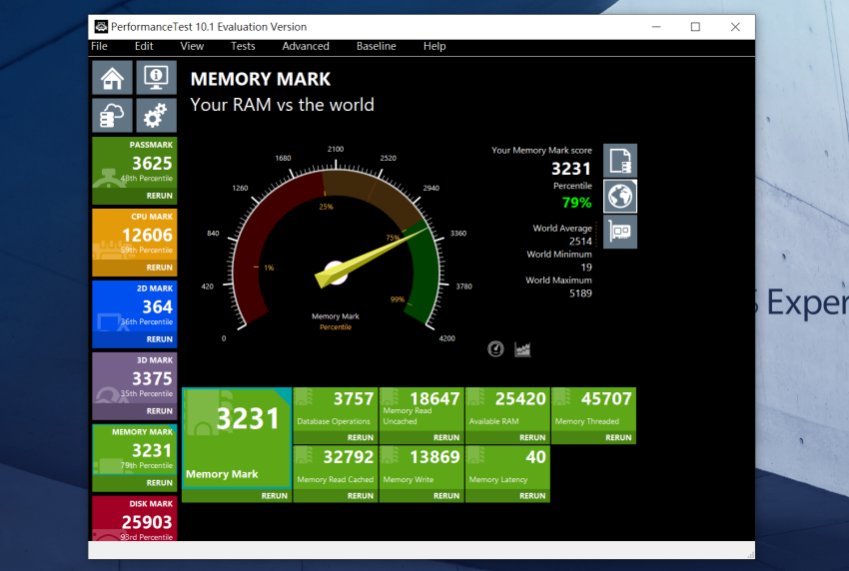Click the World Average 2514 value
849x571 pixels.
(580, 241)
